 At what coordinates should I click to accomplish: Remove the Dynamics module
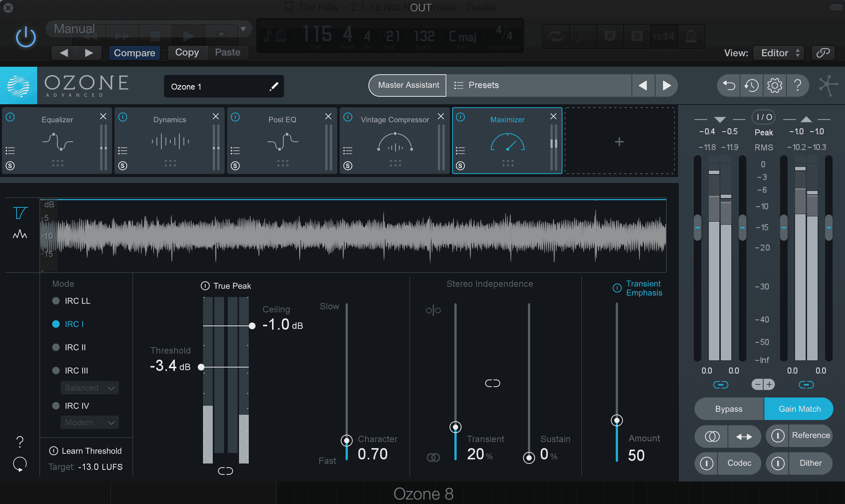[216, 117]
